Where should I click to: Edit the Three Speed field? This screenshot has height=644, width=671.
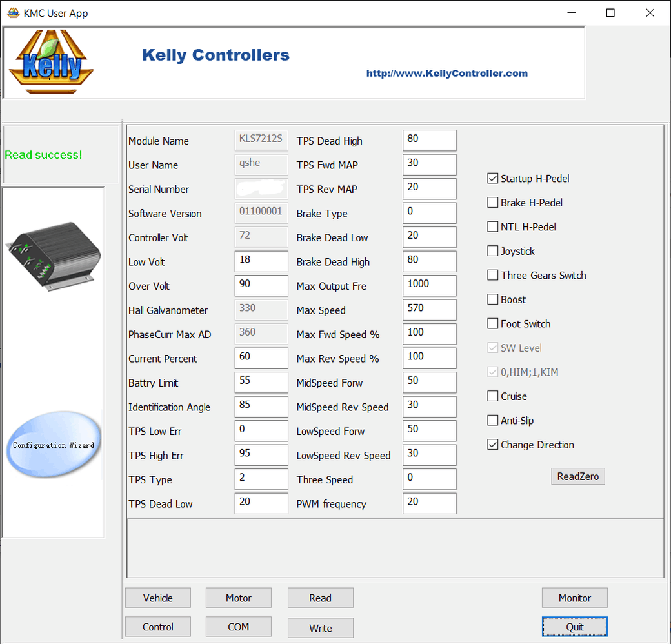[429, 479]
